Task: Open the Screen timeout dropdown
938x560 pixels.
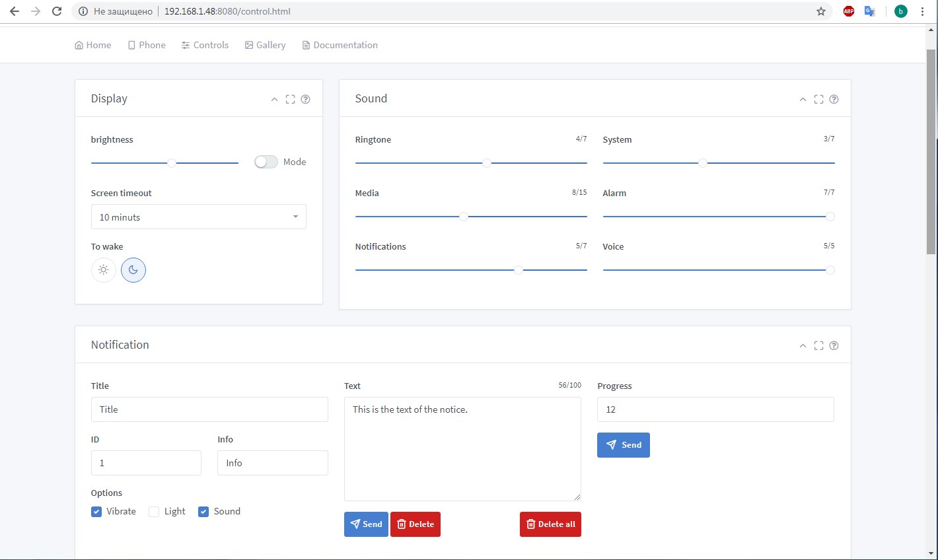Action: [x=198, y=217]
